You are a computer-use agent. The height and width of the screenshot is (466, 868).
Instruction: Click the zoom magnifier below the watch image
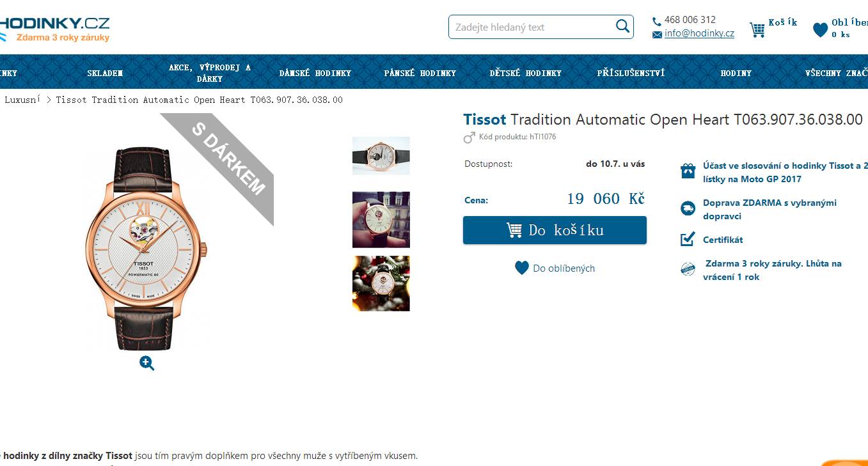click(x=147, y=364)
